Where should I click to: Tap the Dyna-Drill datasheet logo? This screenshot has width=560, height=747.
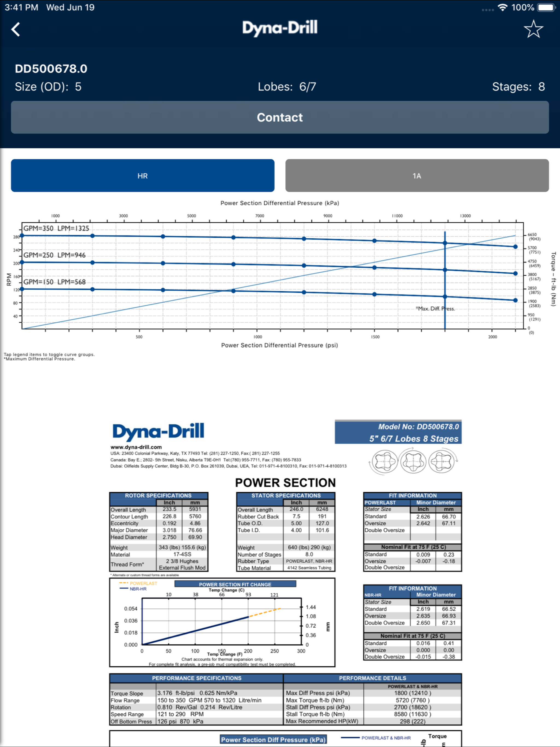tap(158, 432)
